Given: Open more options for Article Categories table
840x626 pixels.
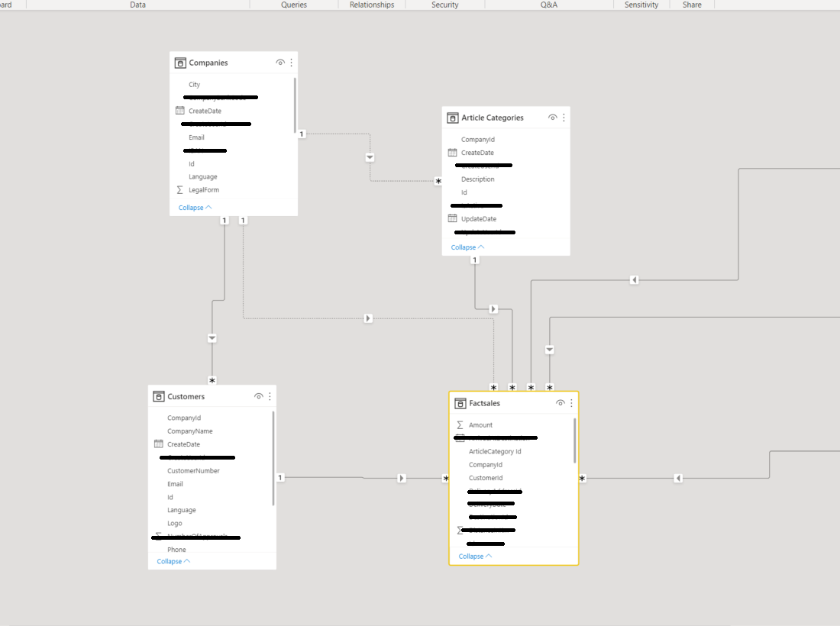Looking at the screenshot, I should [x=564, y=118].
